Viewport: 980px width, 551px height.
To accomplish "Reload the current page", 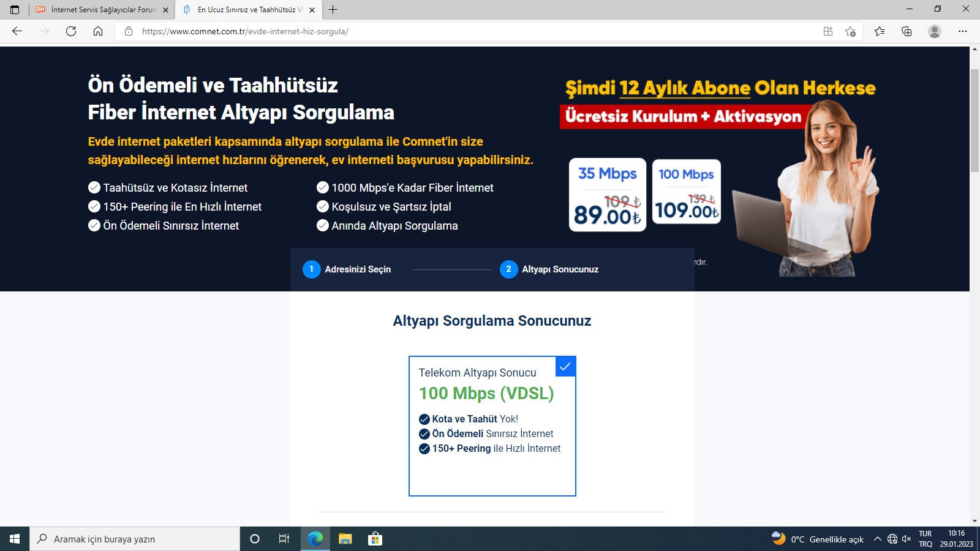I will [71, 31].
